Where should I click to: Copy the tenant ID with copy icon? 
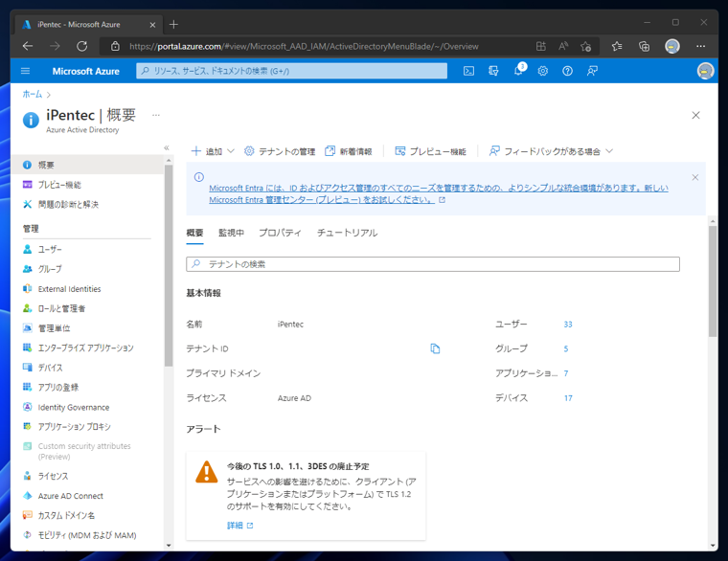[x=435, y=348]
